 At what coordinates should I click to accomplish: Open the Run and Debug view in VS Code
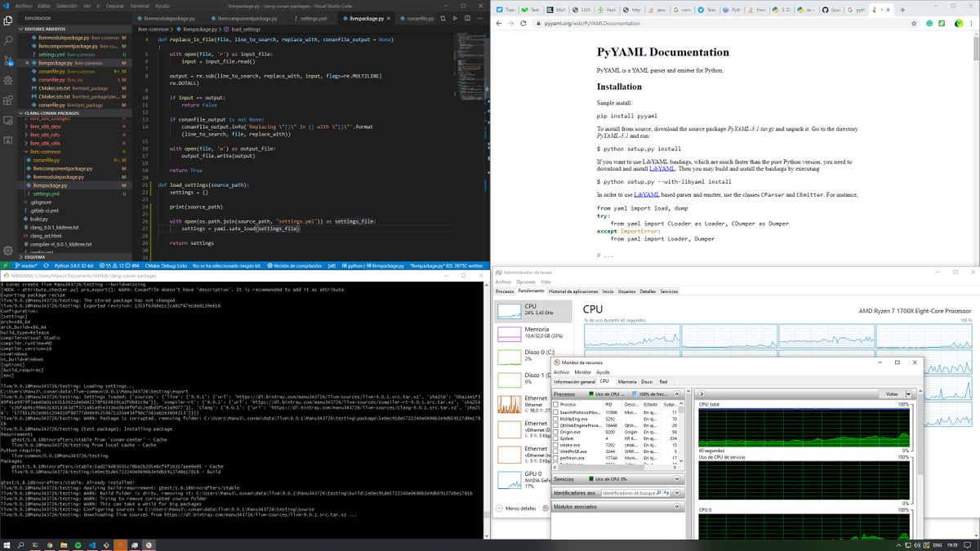coord(8,80)
